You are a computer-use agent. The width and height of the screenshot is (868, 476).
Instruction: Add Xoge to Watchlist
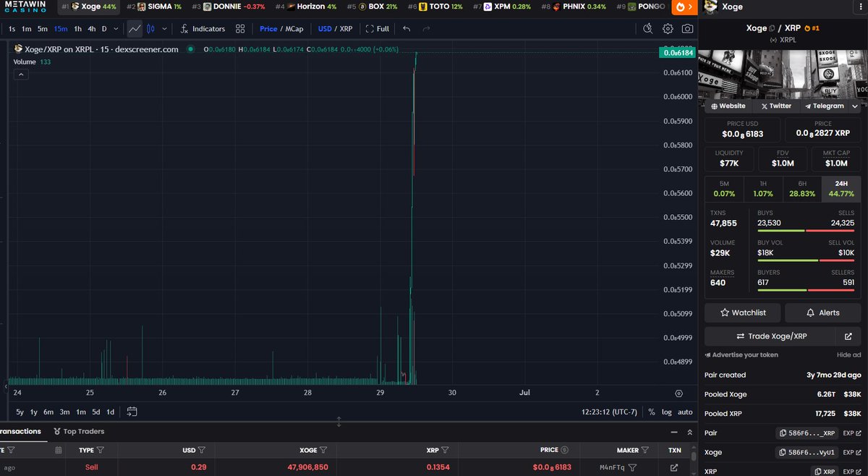click(x=742, y=313)
